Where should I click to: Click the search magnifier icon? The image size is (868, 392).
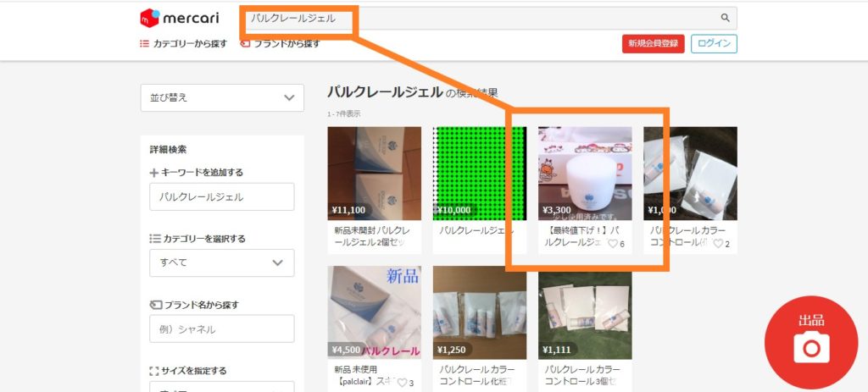[x=726, y=18]
